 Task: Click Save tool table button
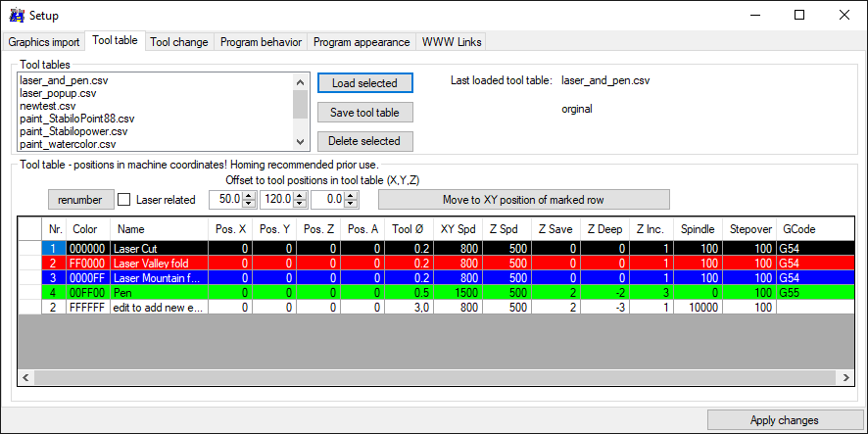click(364, 113)
